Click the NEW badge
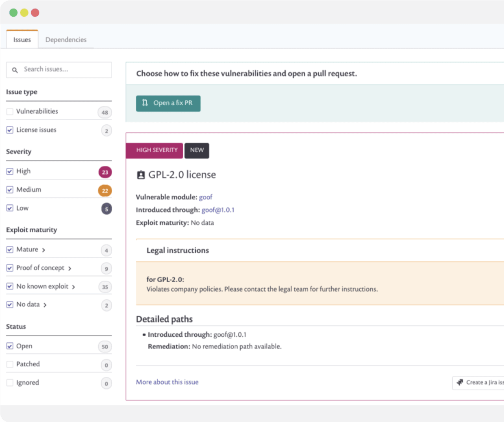Image resolution: width=504 pixels, height=422 pixels. (197, 150)
